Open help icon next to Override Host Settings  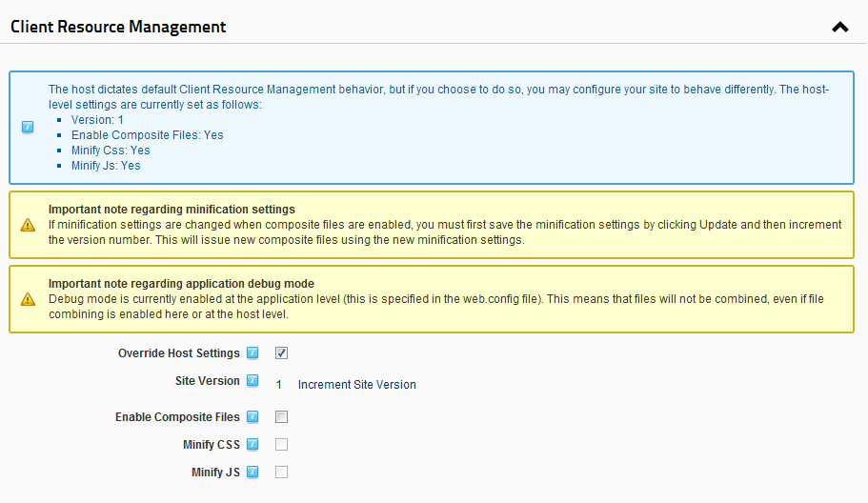252,353
